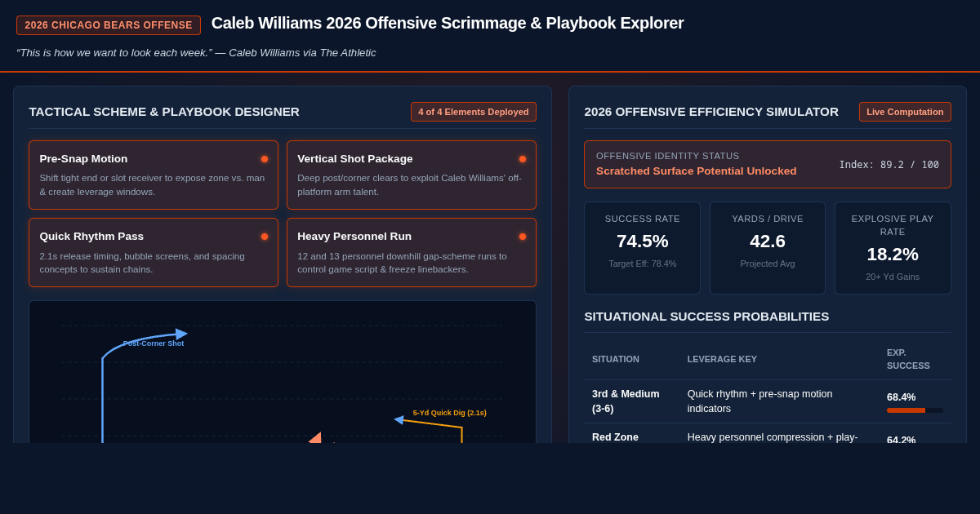Select the Post-Corner Shot route label
Viewport: 980px width, 514px height.
[154, 343]
